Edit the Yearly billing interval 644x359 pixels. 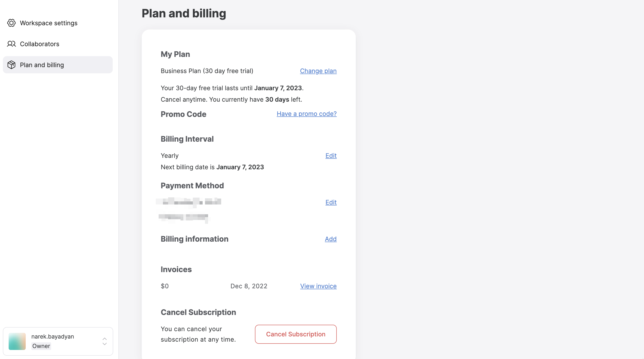[x=331, y=156]
